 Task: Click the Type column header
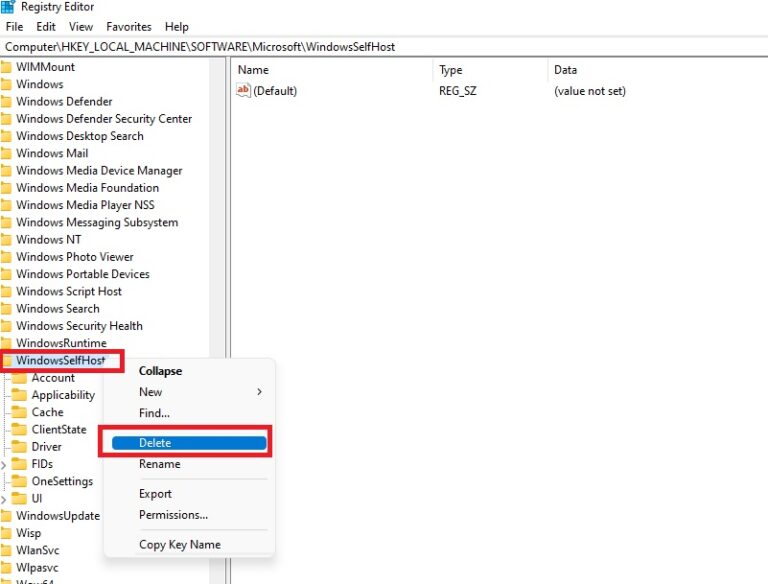pyautogui.click(x=451, y=70)
